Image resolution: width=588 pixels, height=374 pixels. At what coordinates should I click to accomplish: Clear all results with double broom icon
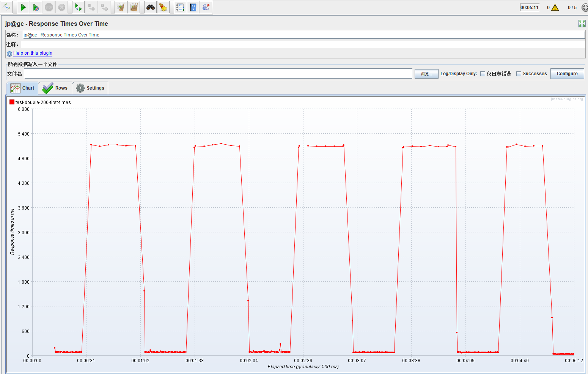pyautogui.click(x=134, y=7)
